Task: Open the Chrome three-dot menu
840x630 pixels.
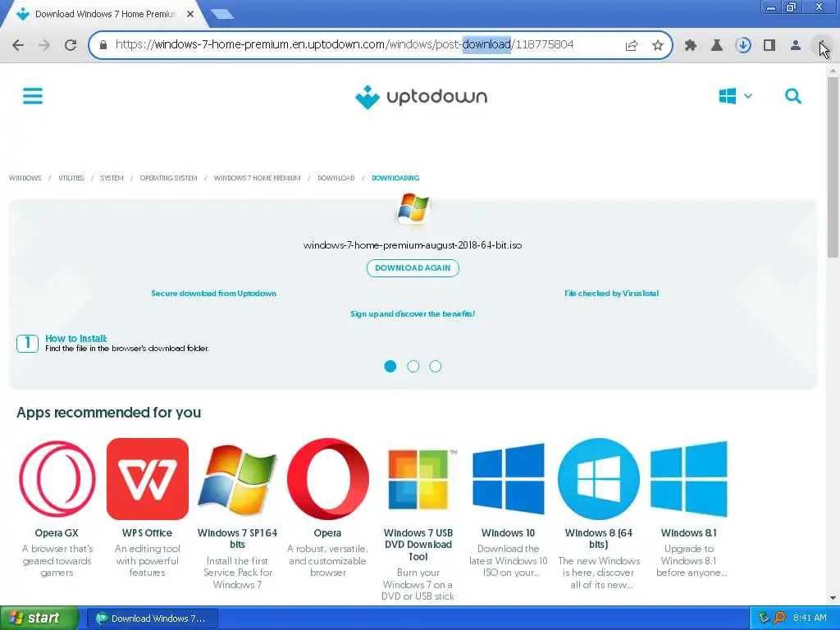Action: 822,46
